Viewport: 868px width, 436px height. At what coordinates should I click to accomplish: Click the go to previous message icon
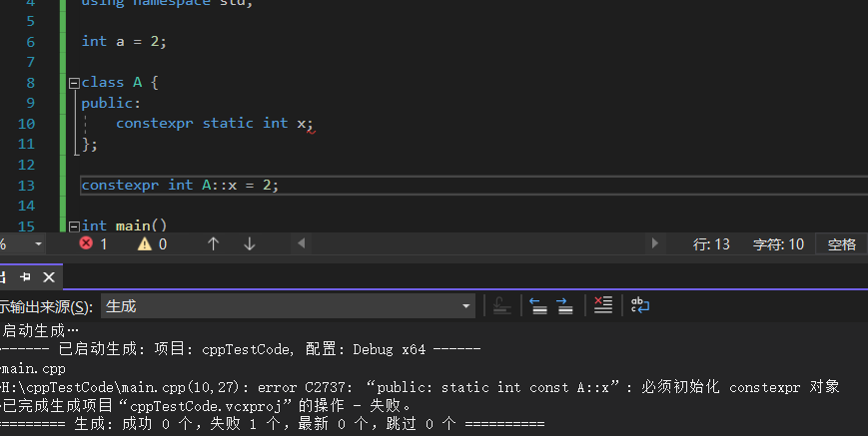538,306
